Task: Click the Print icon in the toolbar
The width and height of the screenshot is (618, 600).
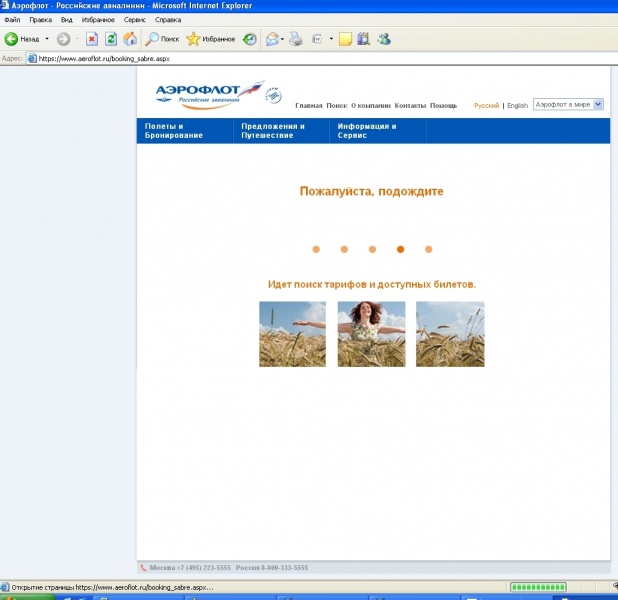Action: [x=296, y=39]
